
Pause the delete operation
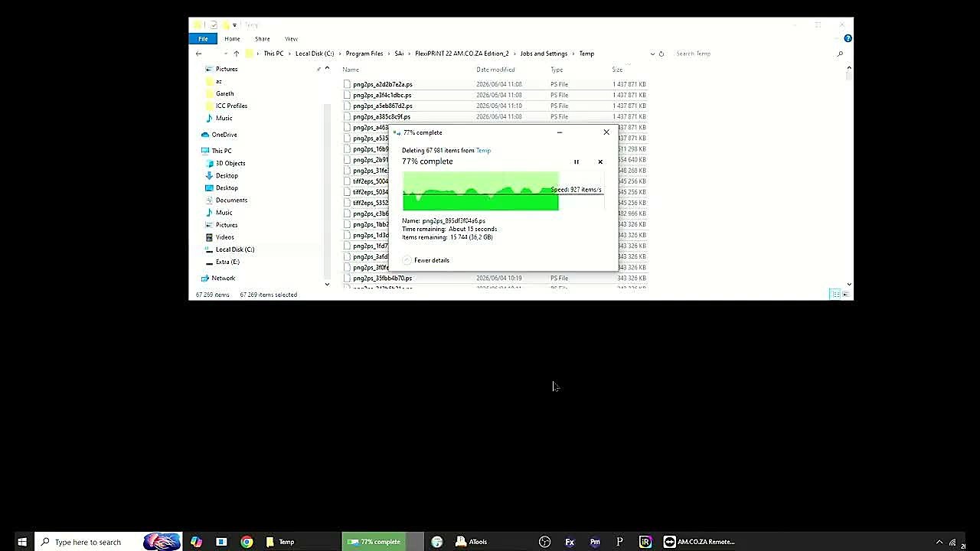[x=577, y=161]
